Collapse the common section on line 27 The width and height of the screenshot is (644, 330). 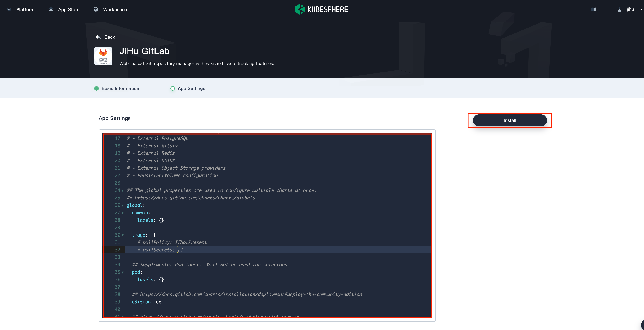click(122, 213)
